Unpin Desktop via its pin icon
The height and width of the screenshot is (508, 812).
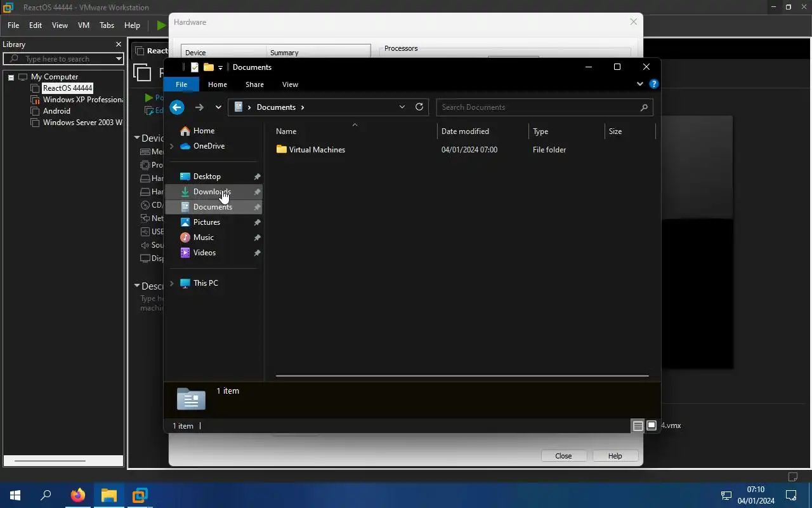pyautogui.click(x=257, y=177)
